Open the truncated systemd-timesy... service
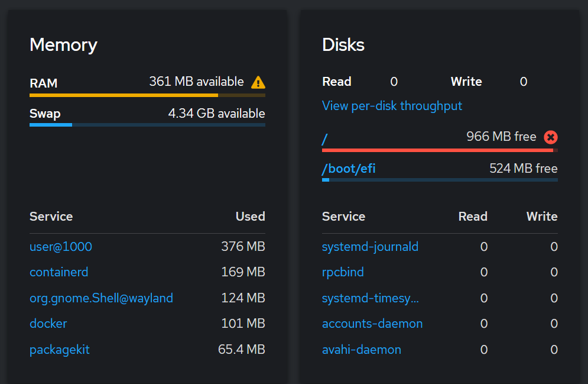This screenshot has width=588, height=384. click(371, 298)
